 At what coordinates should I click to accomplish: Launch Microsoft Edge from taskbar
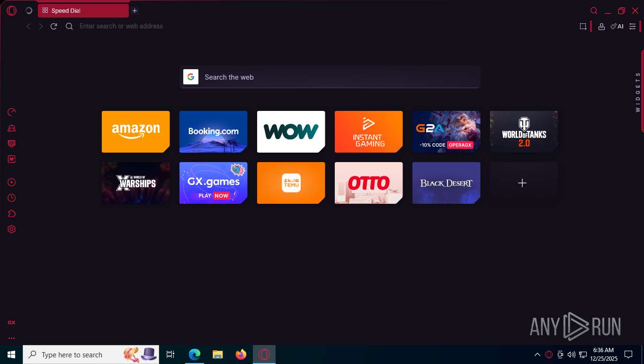[x=195, y=355]
